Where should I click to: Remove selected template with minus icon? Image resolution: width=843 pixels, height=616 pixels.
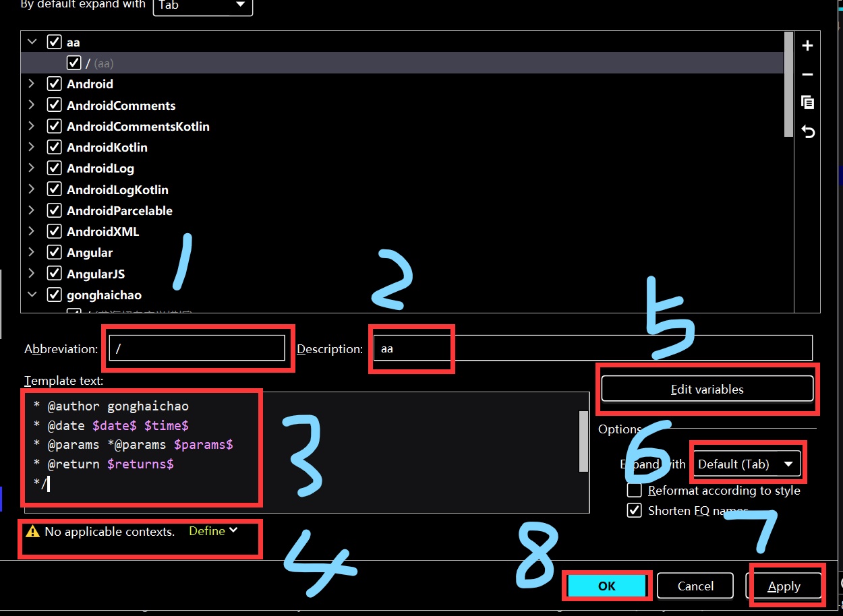click(x=807, y=75)
